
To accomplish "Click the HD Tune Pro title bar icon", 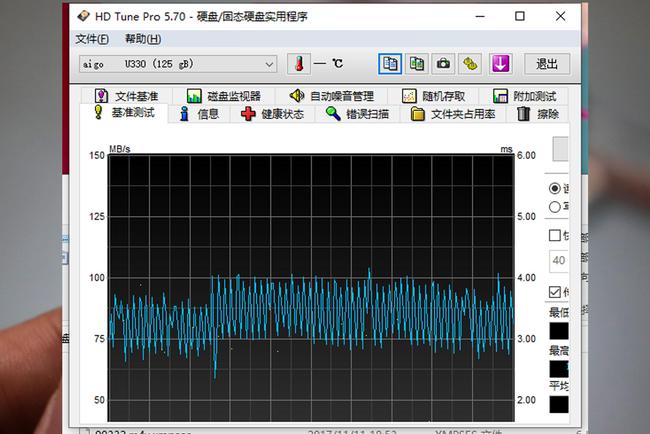I will pos(83,17).
